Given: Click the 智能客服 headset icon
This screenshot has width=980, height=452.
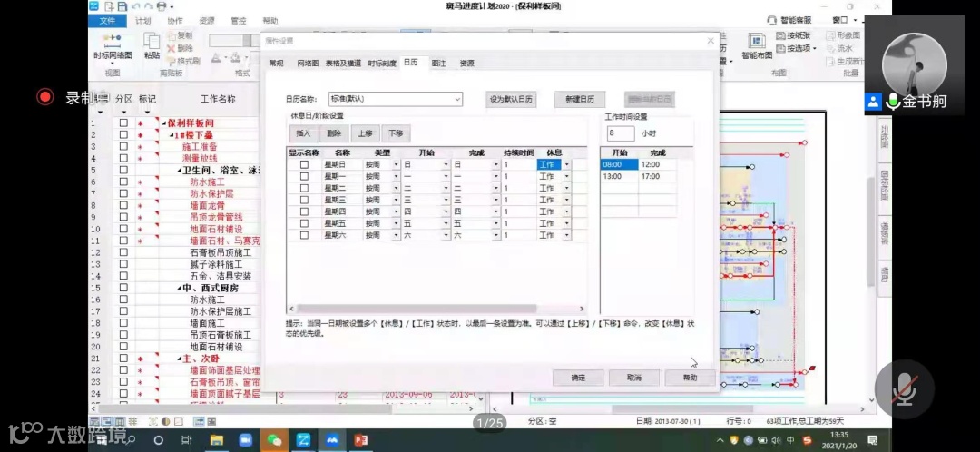Looking at the screenshot, I should [772, 21].
